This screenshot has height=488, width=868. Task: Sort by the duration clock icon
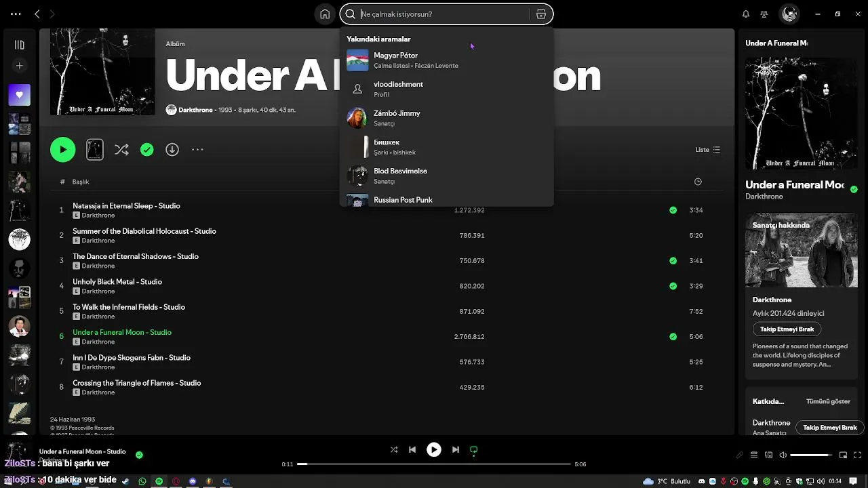tap(698, 182)
